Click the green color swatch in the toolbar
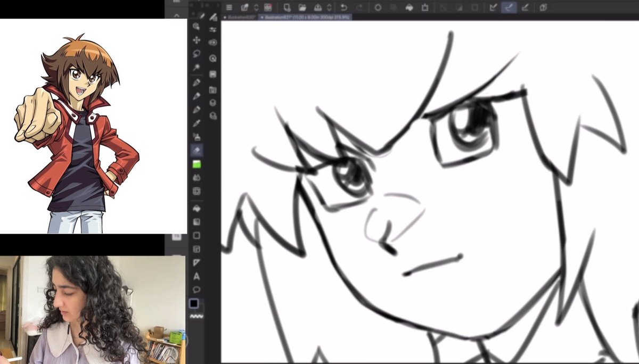The width and height of the screenshot is (639, 364). pyautogui.click(x=196, y=164)
